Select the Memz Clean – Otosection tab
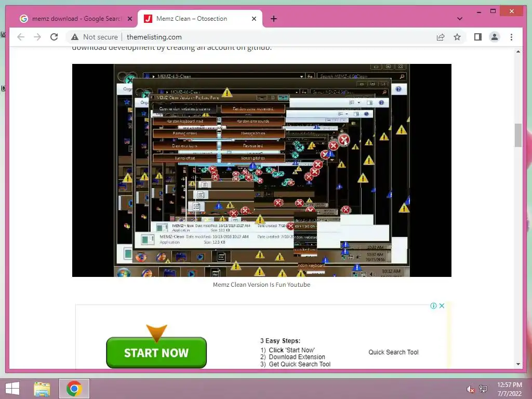Screen dimensions: 532x399 [x=199, y=19]
